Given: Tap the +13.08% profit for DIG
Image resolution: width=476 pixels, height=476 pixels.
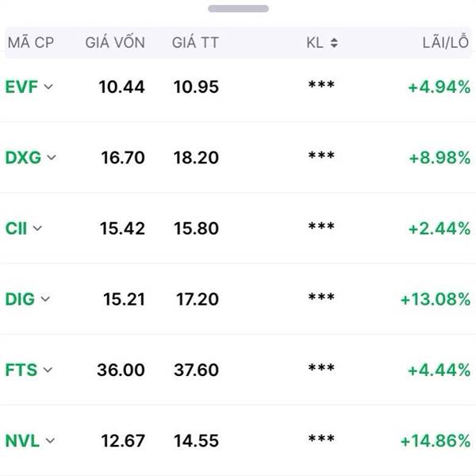Looking at the screenshot, I should tap(436, 299).
